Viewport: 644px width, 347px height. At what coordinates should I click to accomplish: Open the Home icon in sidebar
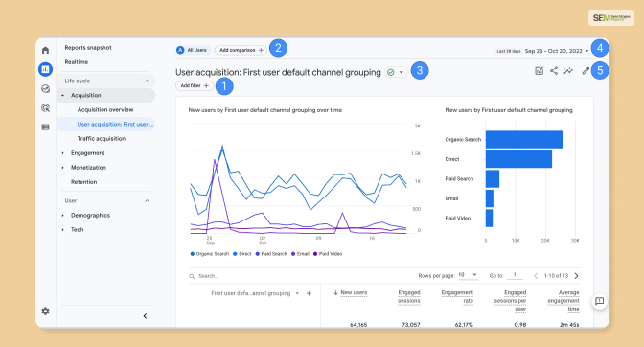45,50
